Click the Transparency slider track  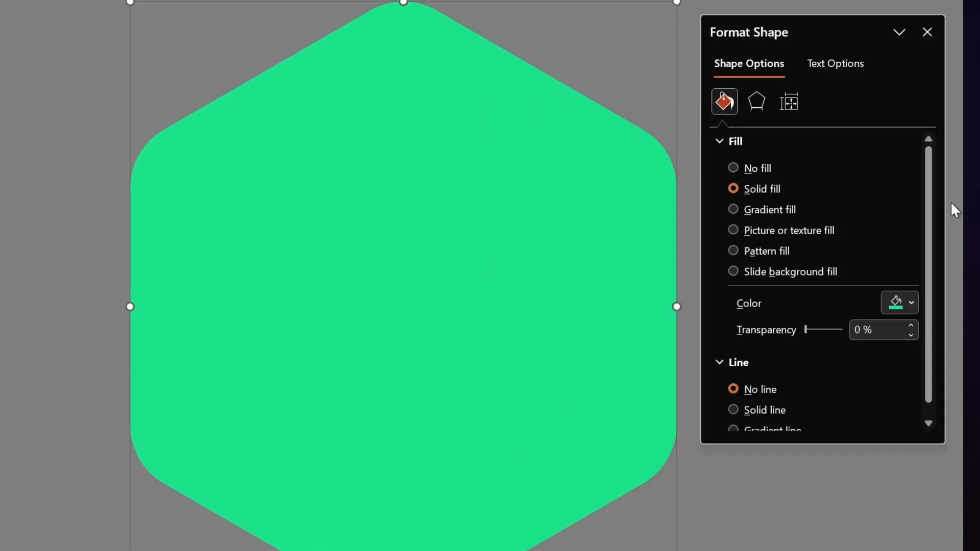point(823,330)
